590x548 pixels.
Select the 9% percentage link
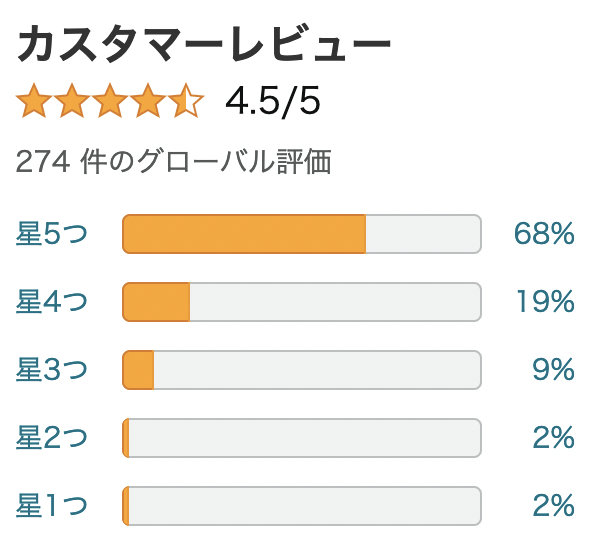(554, 370)
